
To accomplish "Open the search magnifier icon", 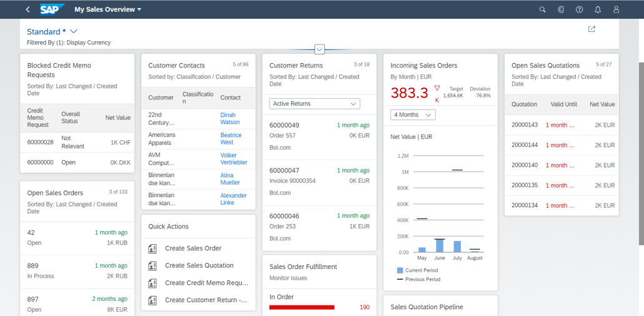I will 542,9.
